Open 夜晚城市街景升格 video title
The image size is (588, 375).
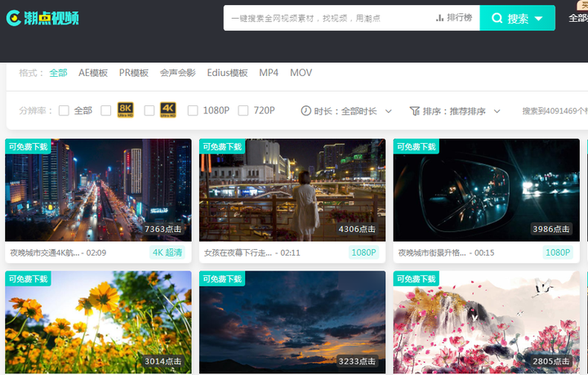(x=432, y=252)
